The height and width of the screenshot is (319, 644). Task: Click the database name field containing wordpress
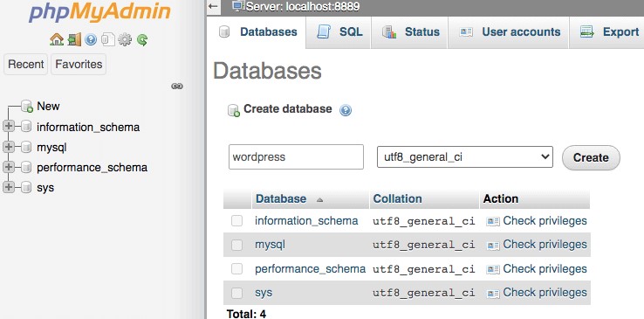pyautogui.click(x=296, y=156)
